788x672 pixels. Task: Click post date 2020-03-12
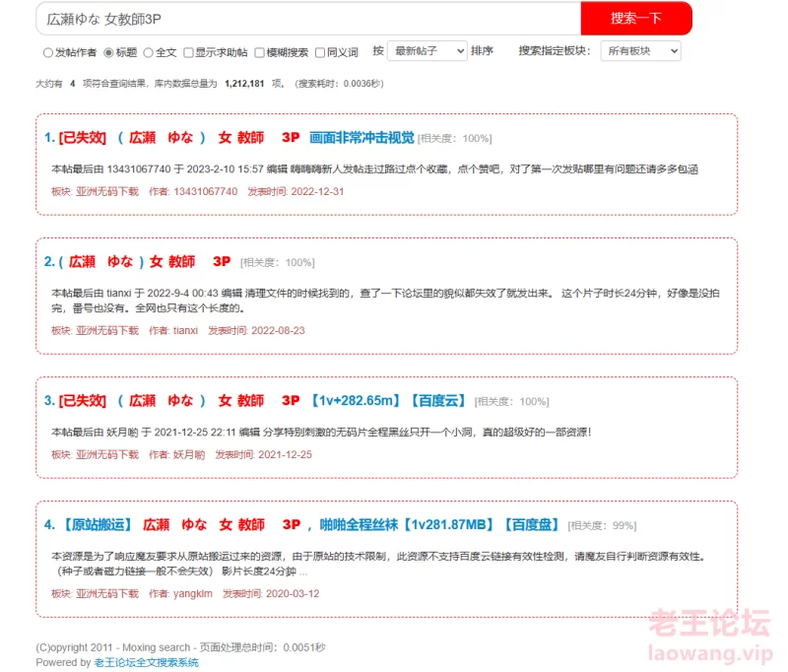(x=293, y=593)
